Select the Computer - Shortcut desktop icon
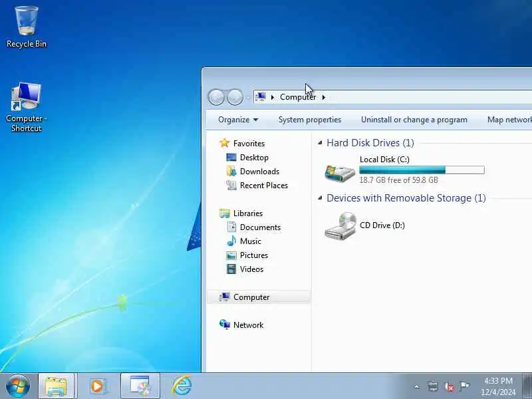 (26, 107)
